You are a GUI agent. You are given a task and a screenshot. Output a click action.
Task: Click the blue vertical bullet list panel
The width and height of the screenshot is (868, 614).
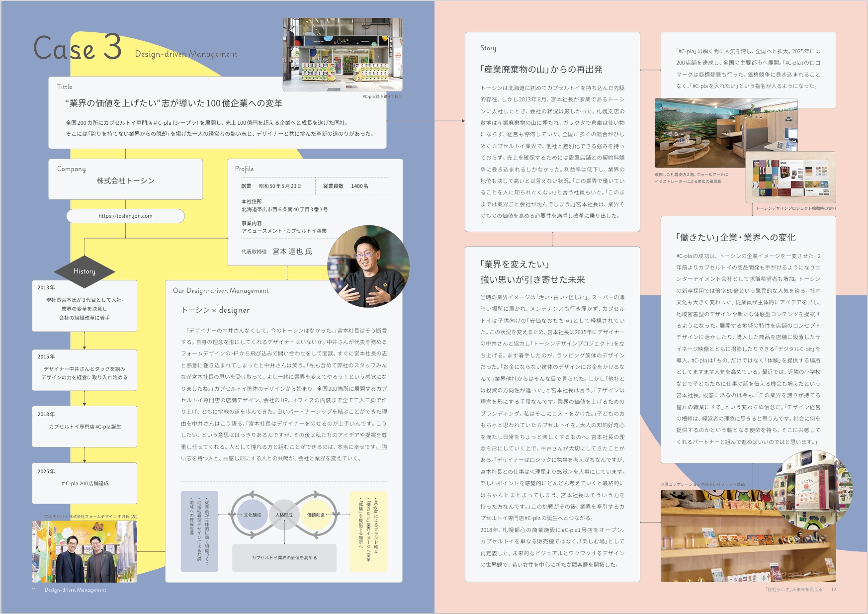tap(199, 531)
